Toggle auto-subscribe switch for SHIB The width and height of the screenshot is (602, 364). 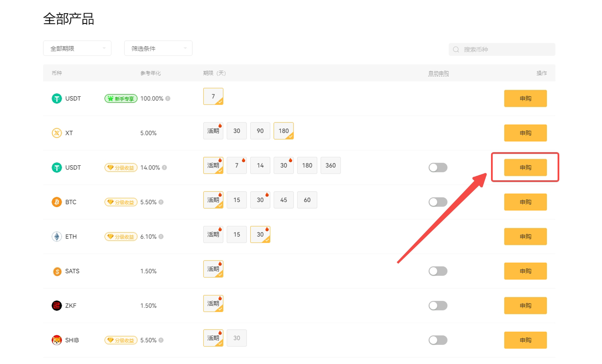pyautogui.click(x=438, y=340)
